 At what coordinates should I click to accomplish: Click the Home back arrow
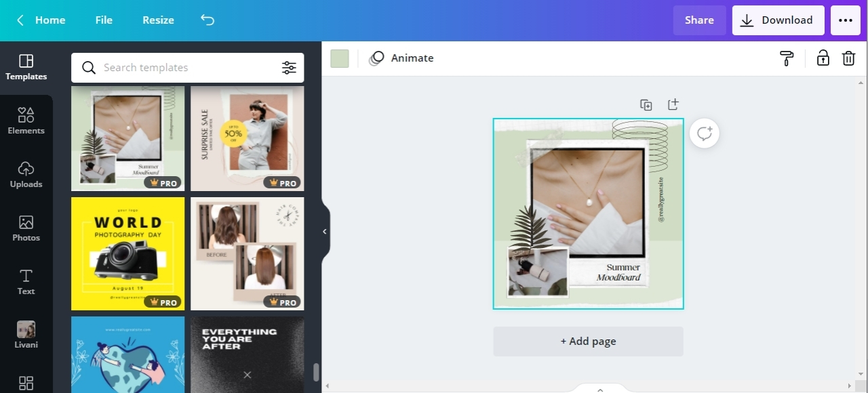pos(20,20)
